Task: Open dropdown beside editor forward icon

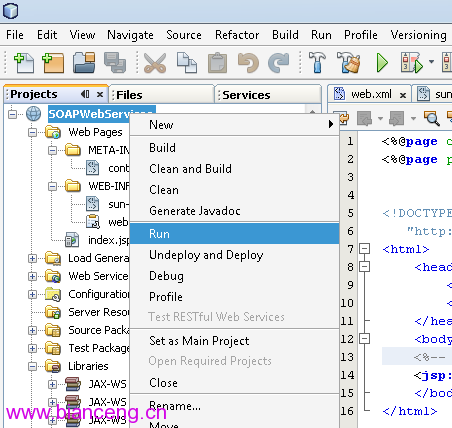Action: tap(413, 118)
